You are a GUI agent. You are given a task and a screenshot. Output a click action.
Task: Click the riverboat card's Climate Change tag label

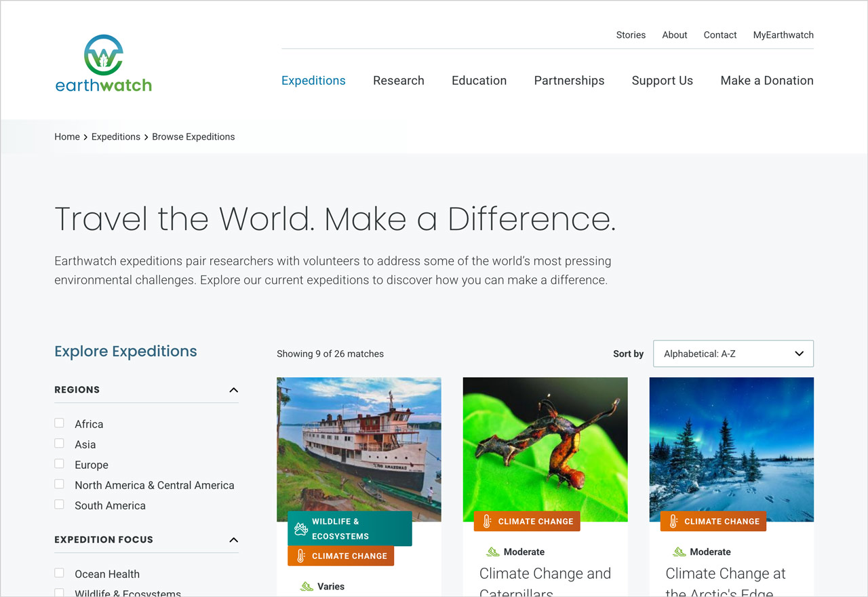(x=349, y=556)
